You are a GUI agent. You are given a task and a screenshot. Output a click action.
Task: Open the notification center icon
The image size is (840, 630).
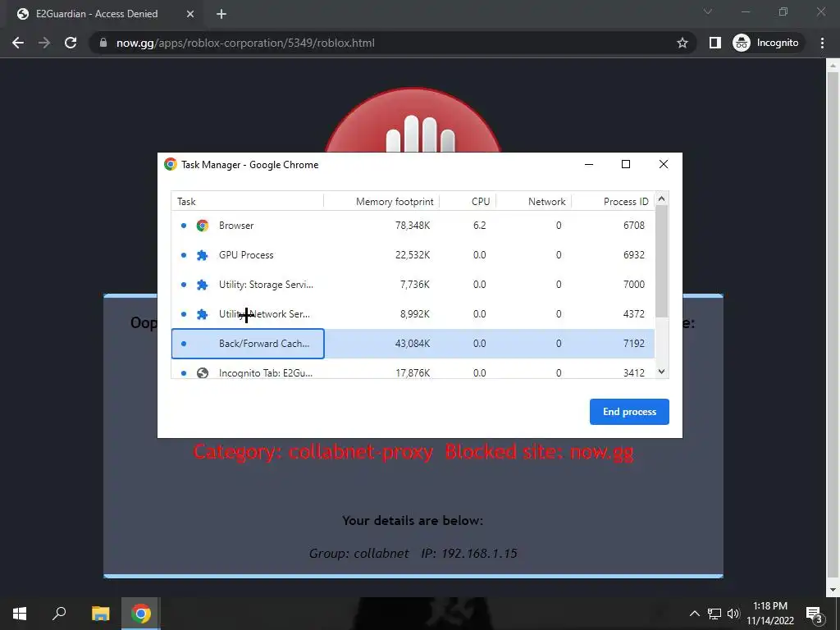click(815, 614)
